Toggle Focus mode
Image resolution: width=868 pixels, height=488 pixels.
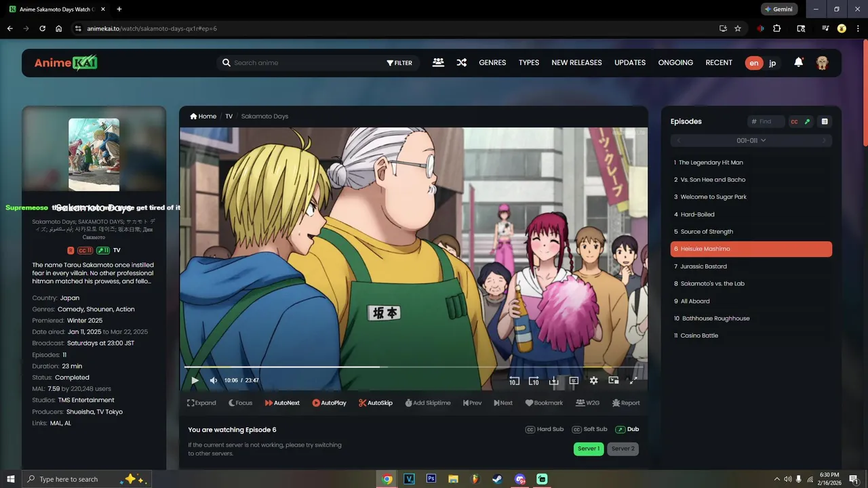tap(240, 403)
